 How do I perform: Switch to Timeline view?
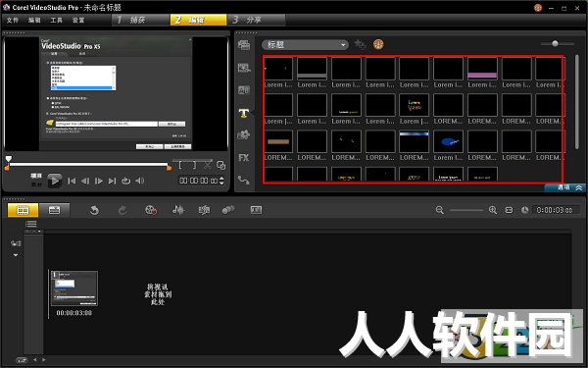[x=54, y=210]
